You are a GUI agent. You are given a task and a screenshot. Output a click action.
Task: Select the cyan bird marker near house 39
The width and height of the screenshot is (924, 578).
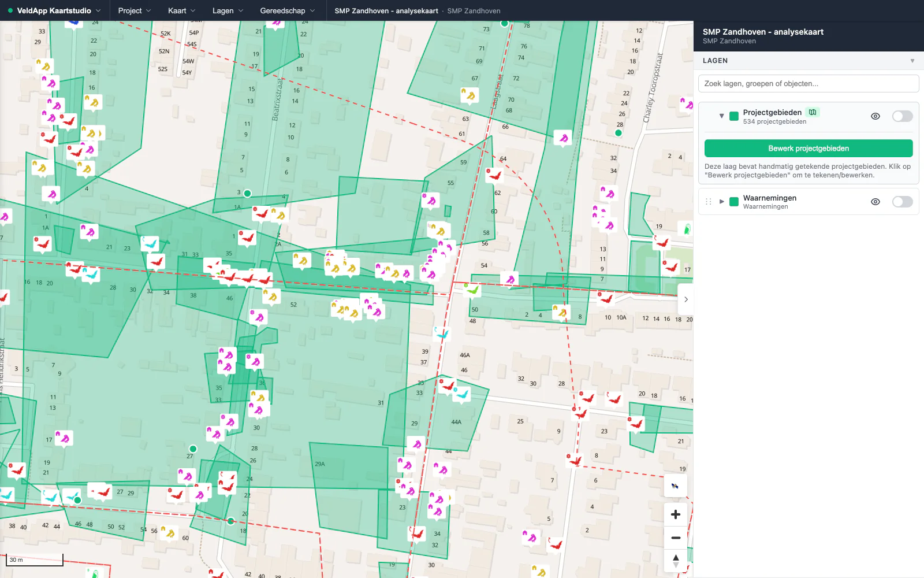[442, 334]
